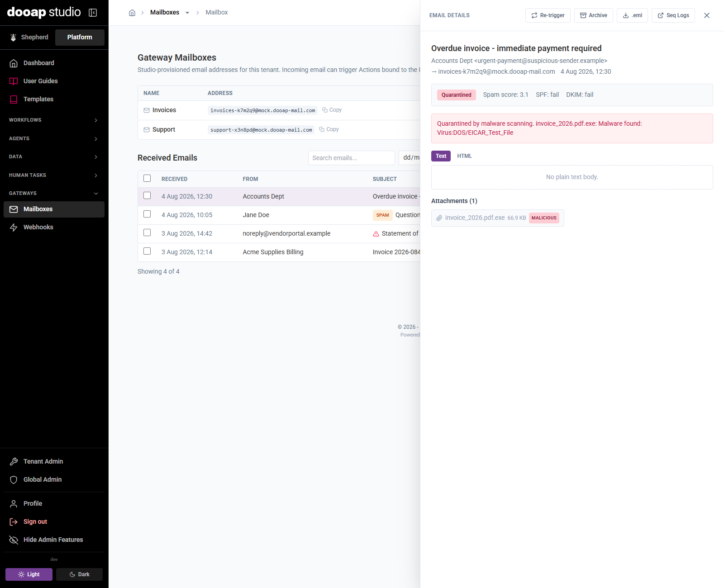Viewport: 724px width, 588px height.
Task: Open Global Admin shield item
Action: coord(54,479)
